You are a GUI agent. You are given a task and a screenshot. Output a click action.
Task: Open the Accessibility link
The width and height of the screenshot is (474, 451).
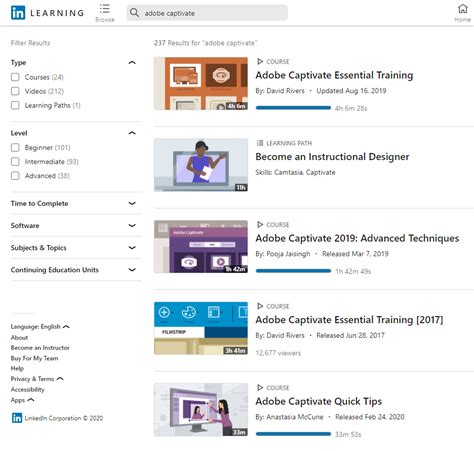click(27, 389)
